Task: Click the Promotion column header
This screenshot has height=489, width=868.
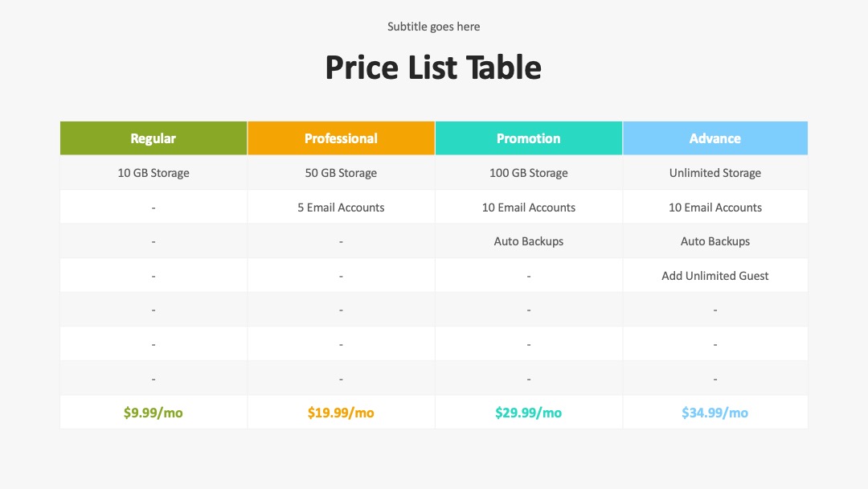Action: pyautogui.click(x=529, y=138)
